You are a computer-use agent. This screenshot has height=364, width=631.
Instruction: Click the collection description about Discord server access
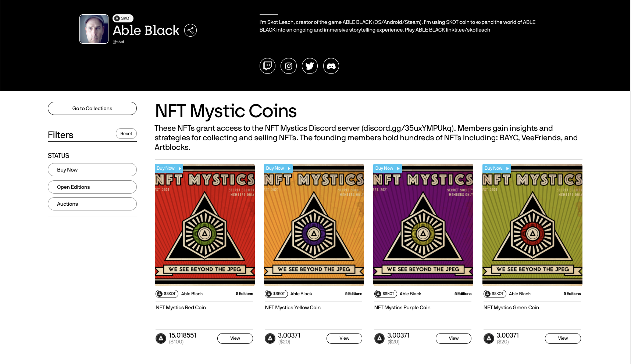(x=366, y=138)
